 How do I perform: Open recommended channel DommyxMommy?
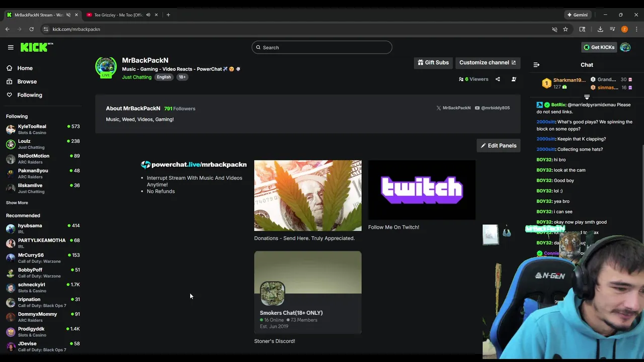point(43,317)
